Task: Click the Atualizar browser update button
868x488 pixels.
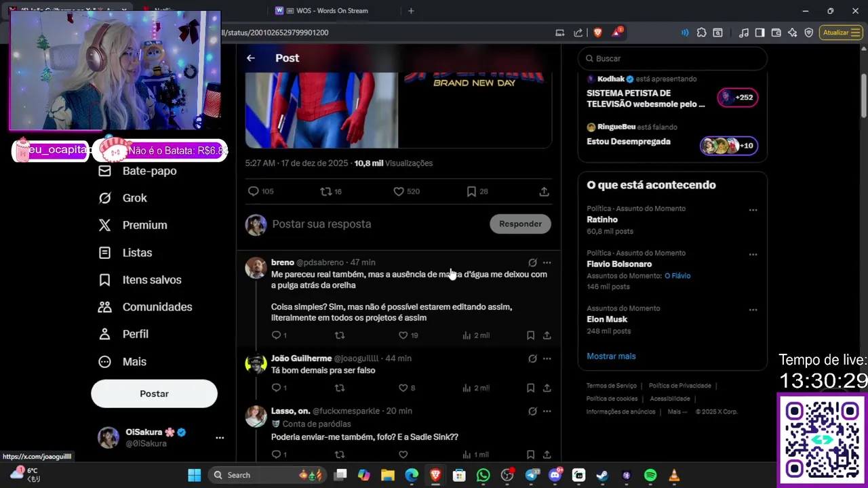Action: coord(840,33)
